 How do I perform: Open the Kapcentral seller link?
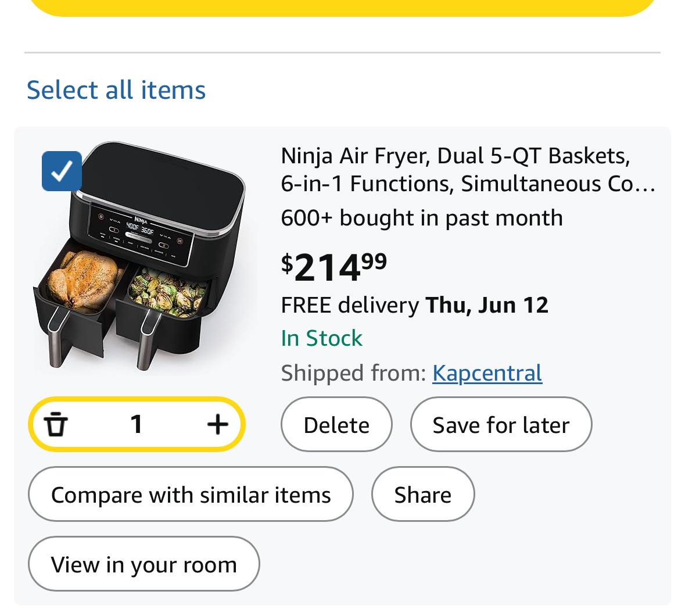(x=487, y=373)
